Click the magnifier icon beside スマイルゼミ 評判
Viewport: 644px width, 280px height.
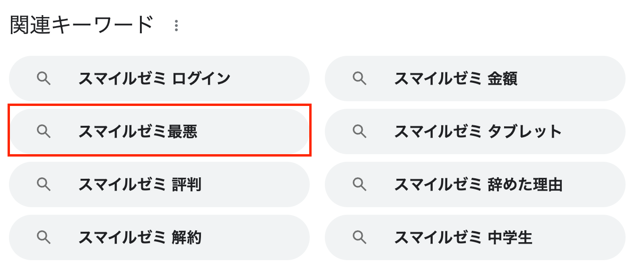point(44,185)
